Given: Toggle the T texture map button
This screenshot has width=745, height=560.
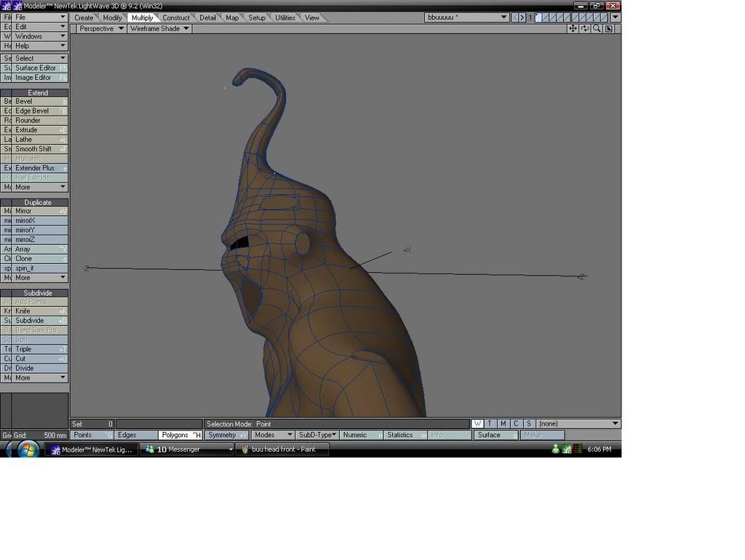Looking at the screenshot, I should tap(490, 424).
